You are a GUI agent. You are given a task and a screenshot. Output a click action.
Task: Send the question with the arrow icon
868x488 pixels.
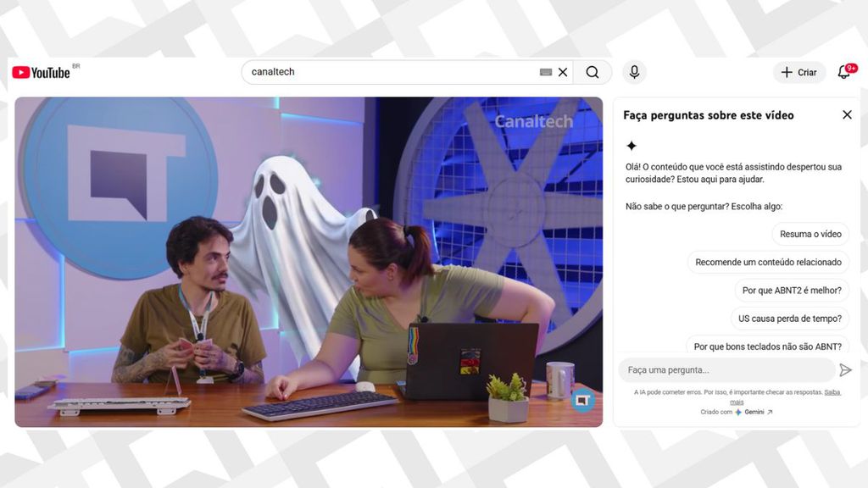(x=845, y=370)
